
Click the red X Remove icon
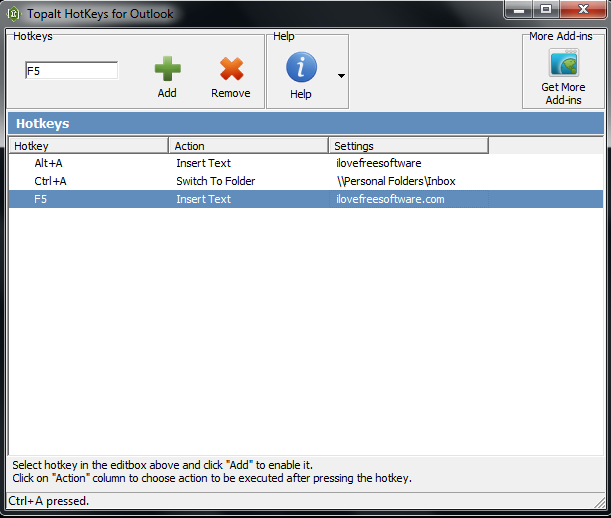point(231,69)
